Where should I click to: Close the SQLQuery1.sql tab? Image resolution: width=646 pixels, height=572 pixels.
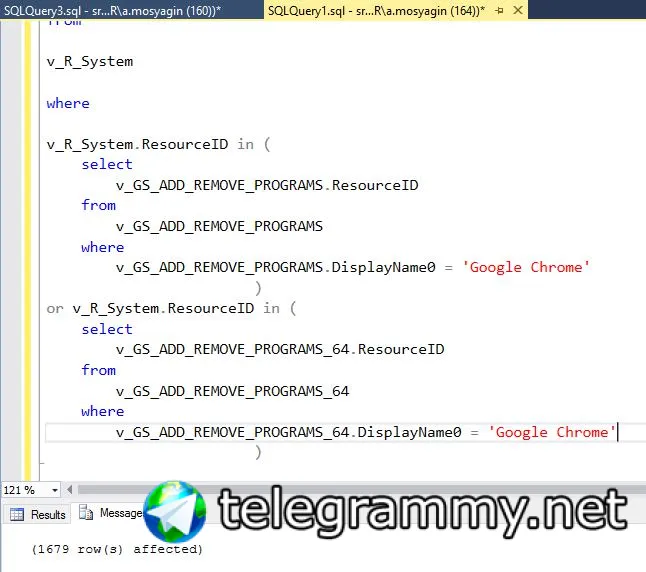(518, 10)
